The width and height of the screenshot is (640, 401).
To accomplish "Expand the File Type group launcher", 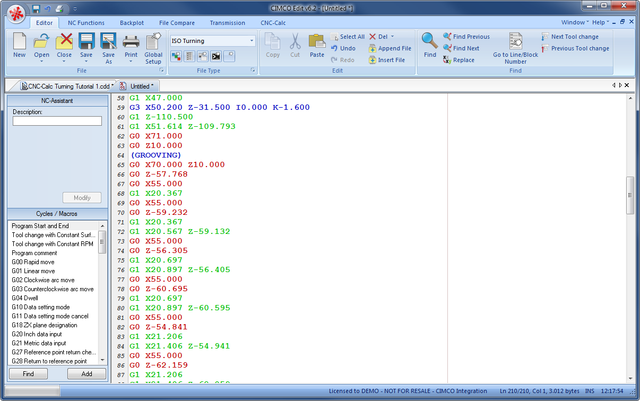I will pyautogui.click(x=253, y=71).
